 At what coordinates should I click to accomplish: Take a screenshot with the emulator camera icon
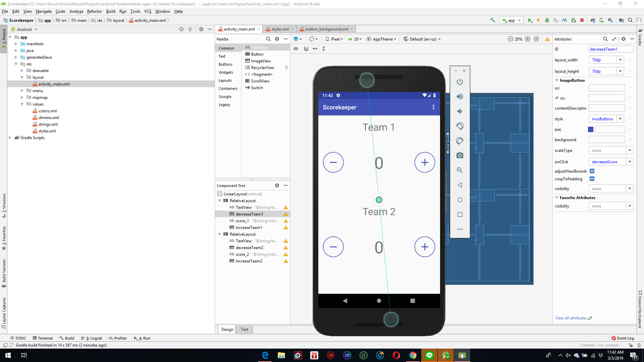click(x=460, y=155)
